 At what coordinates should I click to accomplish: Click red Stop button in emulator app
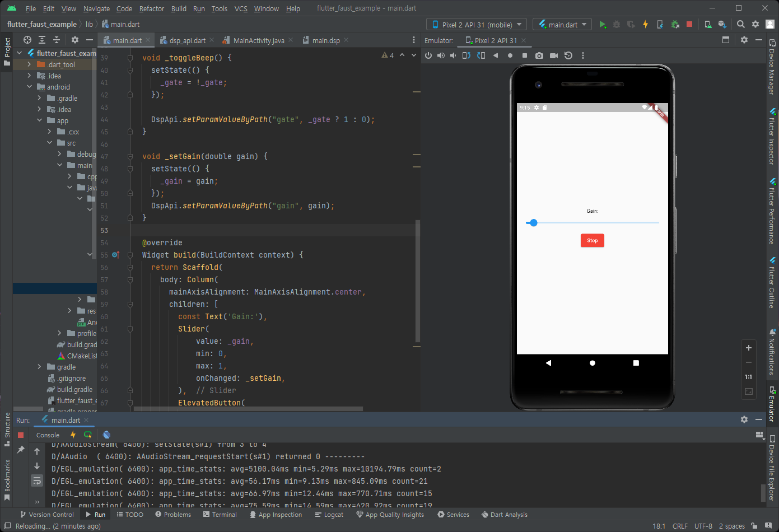tap(593, 240)
